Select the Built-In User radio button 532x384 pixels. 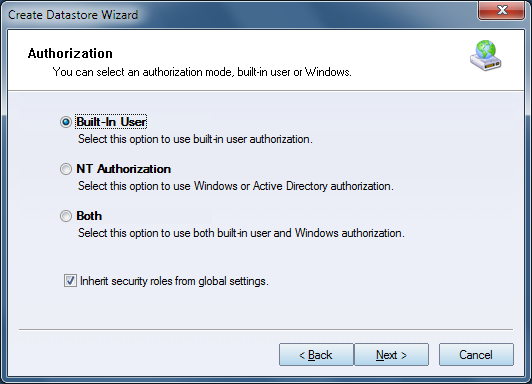coord(65,122)
